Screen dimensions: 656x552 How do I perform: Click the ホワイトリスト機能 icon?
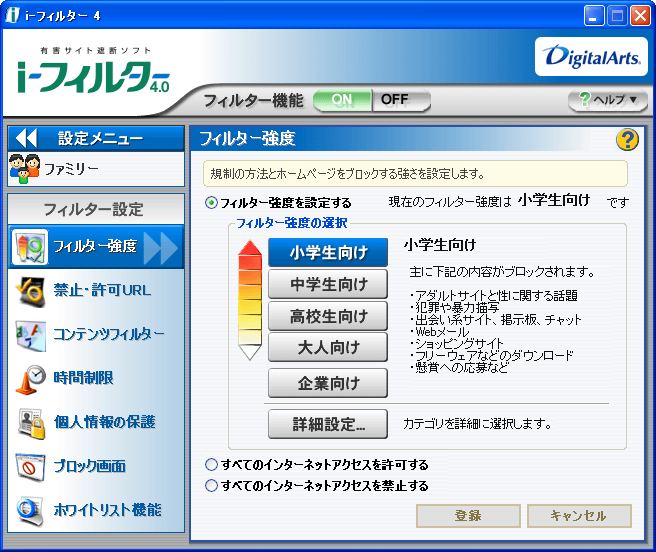[x=30, y=511]
